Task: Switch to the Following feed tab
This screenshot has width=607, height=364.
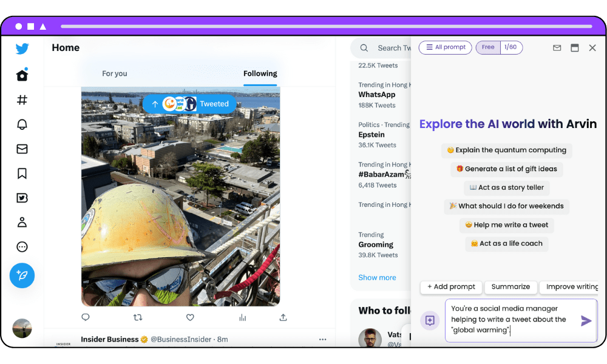Action: (260, 73)
